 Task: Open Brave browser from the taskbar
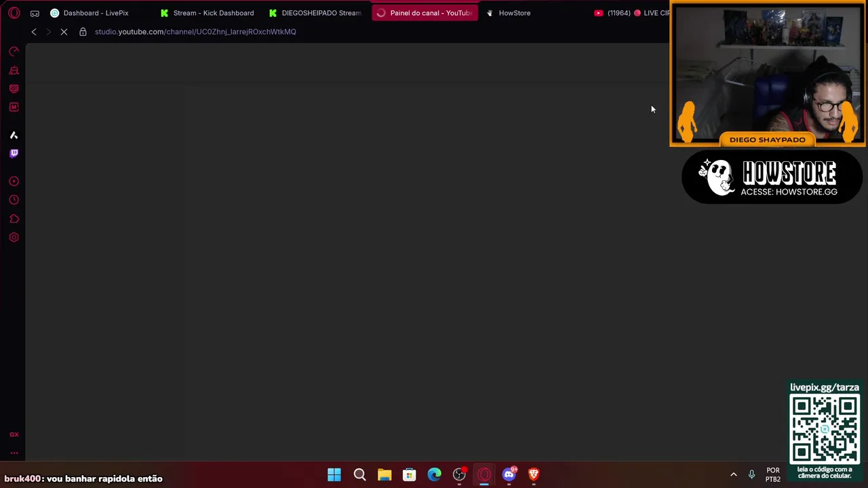click(x=534, y=475)
